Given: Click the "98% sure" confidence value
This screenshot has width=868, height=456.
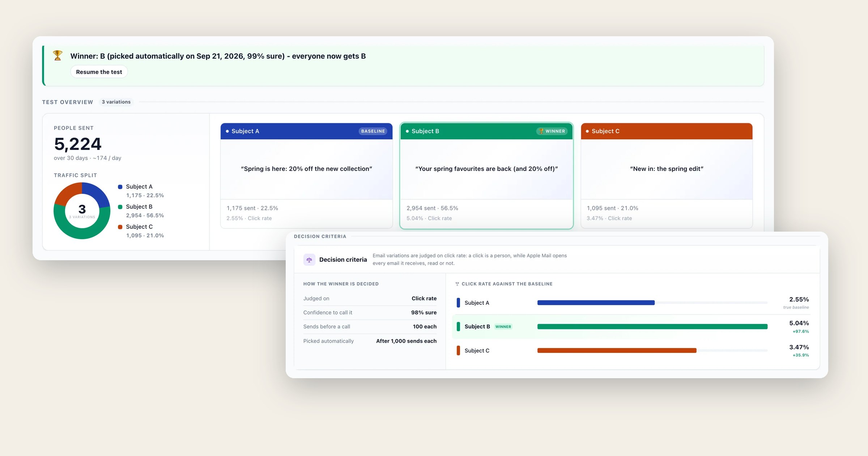Looking at the screenshot, I should pos(424,312).
